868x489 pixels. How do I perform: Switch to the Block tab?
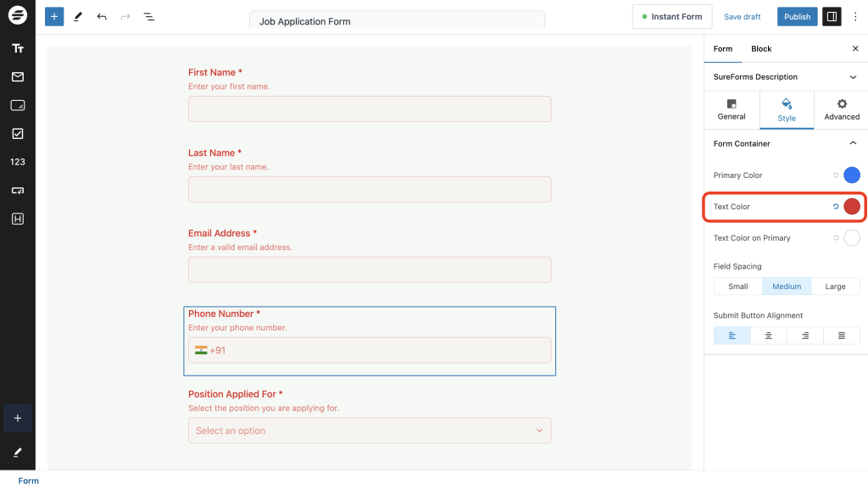tap(760, 48)
